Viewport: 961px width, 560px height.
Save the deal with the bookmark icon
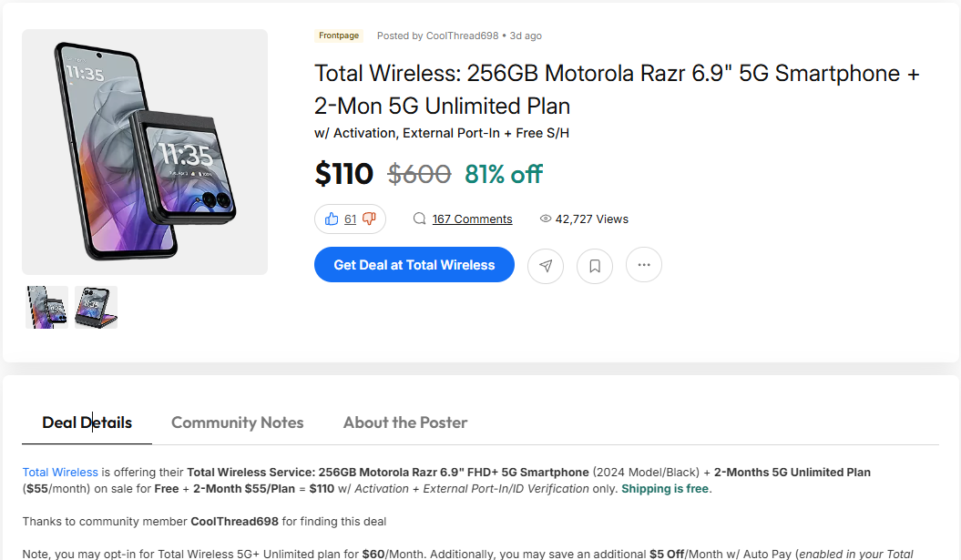(x=595, y=265)
